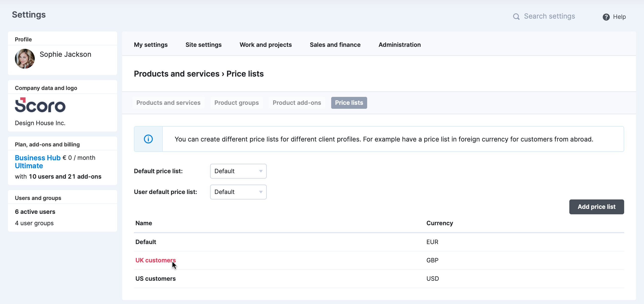The width and height of the screenshot is (644, 304).
Task: Click the Help label text
Action: pyautogui.click(x=619, y=17)
